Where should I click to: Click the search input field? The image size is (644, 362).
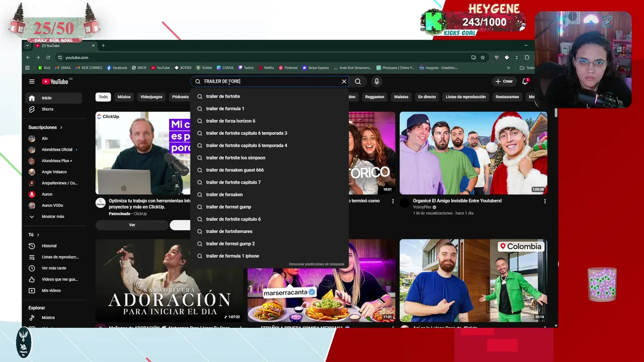coord(270,81)
